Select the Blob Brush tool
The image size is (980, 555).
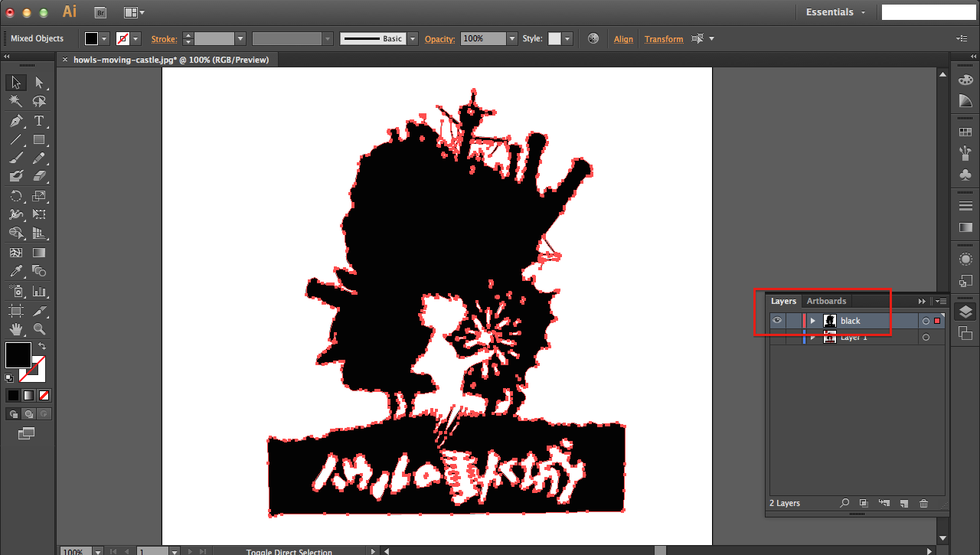point(16,177)
